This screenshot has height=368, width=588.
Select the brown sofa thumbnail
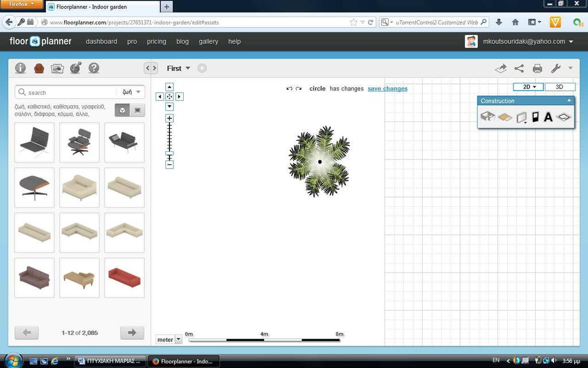(x=34, y=278)
